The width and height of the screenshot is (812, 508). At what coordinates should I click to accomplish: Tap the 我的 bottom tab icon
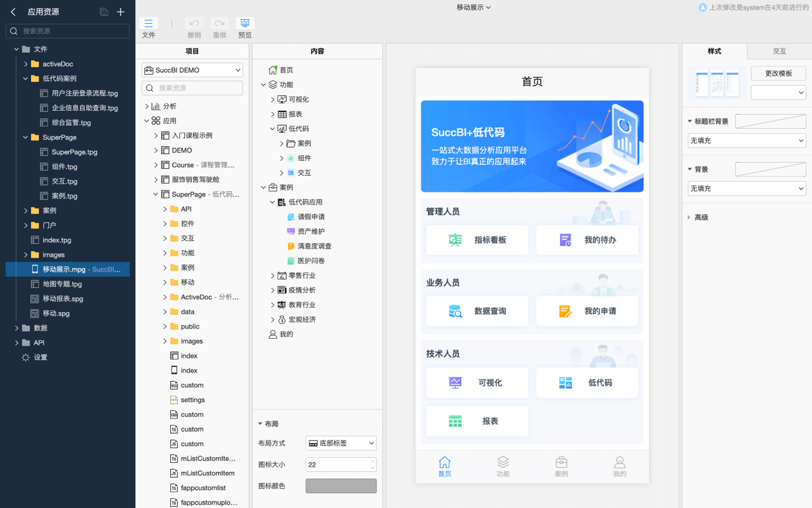619,462
